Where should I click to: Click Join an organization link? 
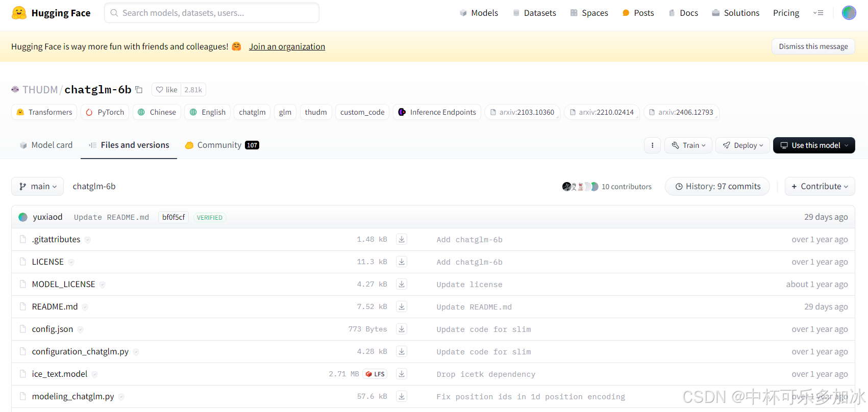(287, 46)
